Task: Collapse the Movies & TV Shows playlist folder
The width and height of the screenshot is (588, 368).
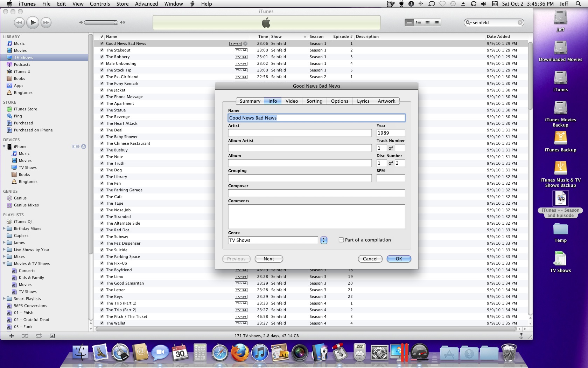Action: point(3,264)
